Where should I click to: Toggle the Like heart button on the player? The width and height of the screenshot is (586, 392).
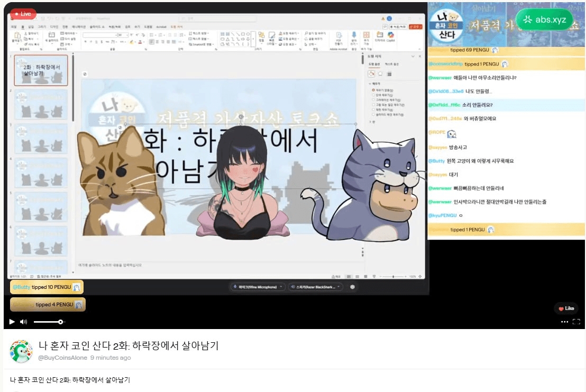point(566,308)
